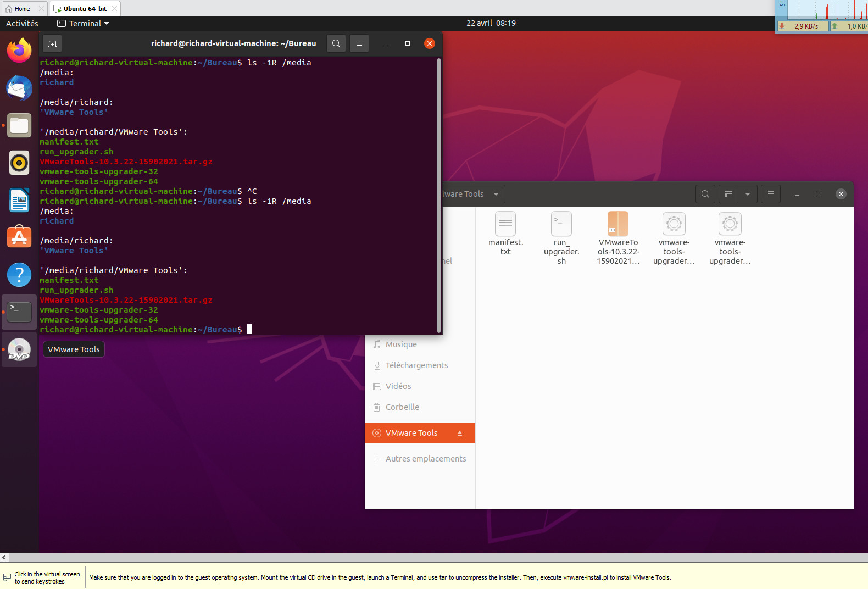Close the Ubuntu 64-bit tab
Viewport: 868px width, 589px height.
coord(114,9)
